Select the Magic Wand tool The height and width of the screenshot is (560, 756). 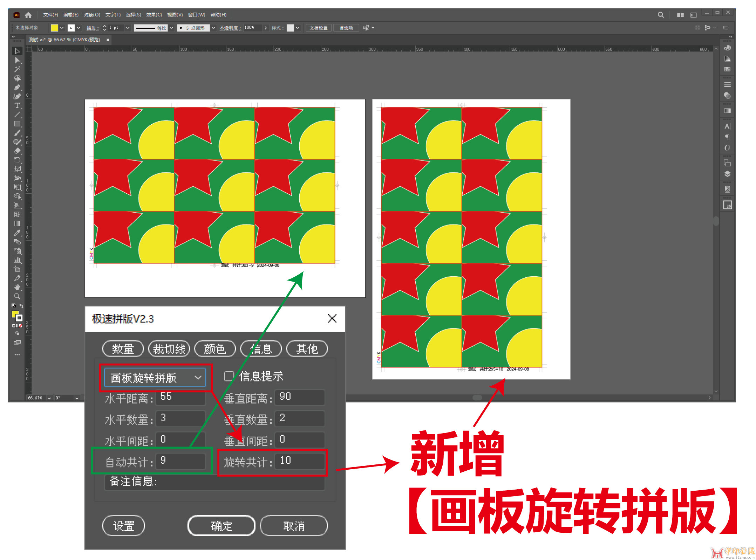17,69
